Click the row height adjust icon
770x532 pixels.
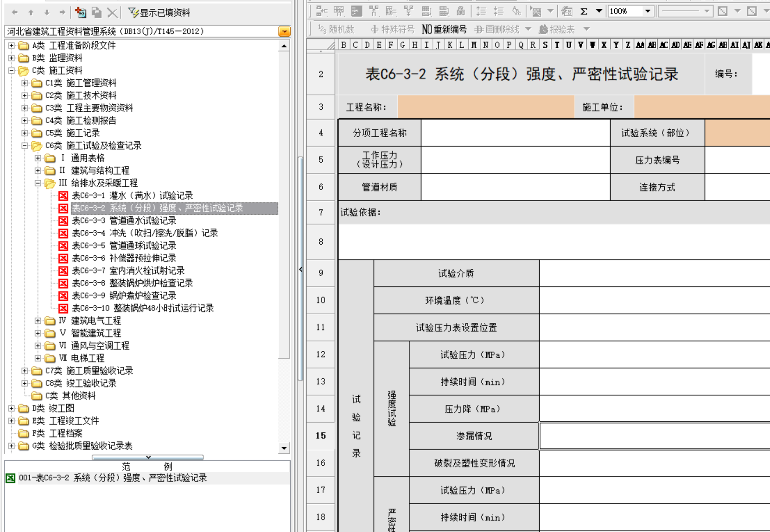point(482,11)
